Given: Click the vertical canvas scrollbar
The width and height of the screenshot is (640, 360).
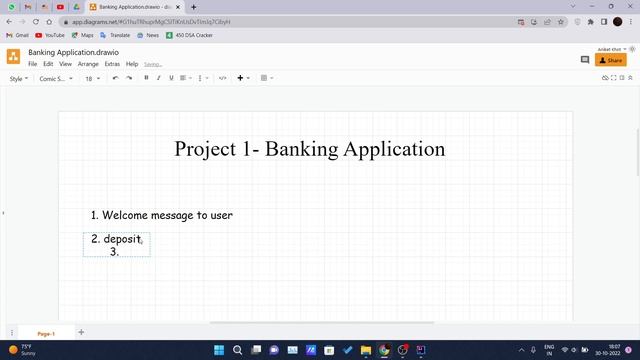Looking at the screenshot, I should click(638, 152).
